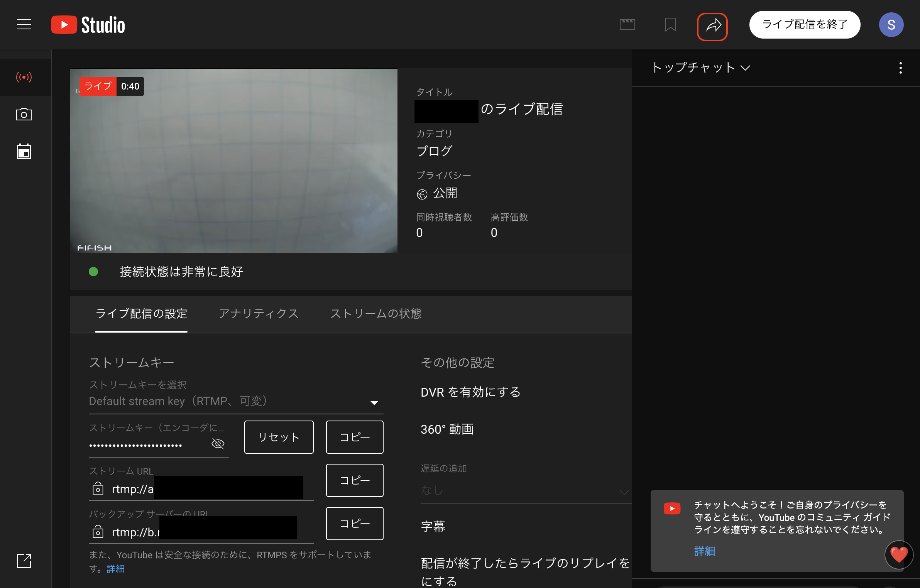The image size is (920, 588).
Task: Open the hamburger navigation menu
Action: pyautogui.click(x=24, y=25)
